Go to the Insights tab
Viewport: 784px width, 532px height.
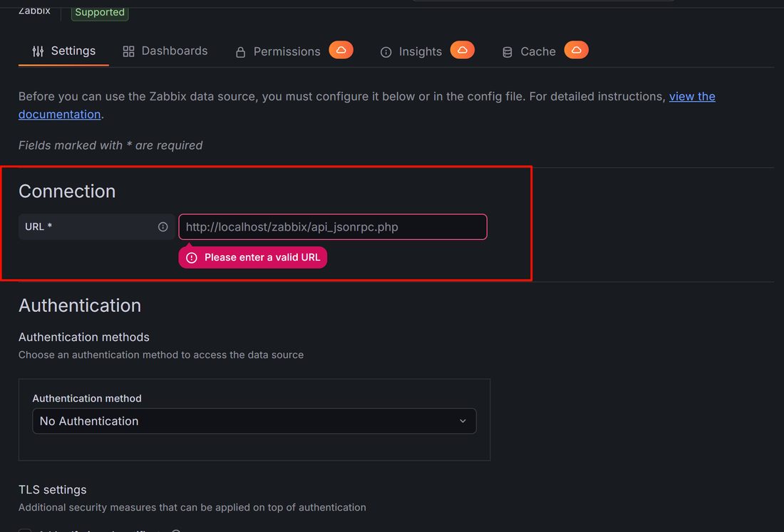point(411,51)
